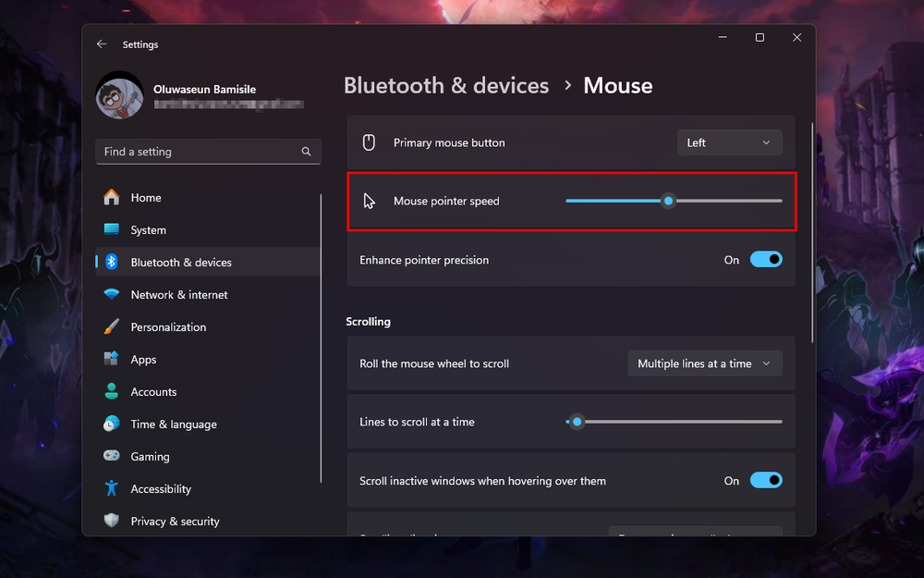Open Privacy & security shield icon
The width and height of the screenshot is (924, 578).
112,521
